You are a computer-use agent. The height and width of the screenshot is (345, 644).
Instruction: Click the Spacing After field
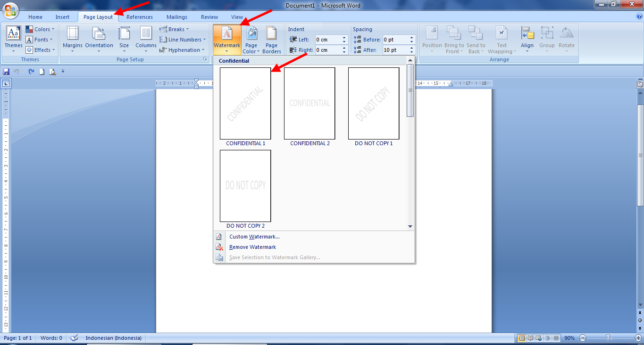[x=395, y=50]
